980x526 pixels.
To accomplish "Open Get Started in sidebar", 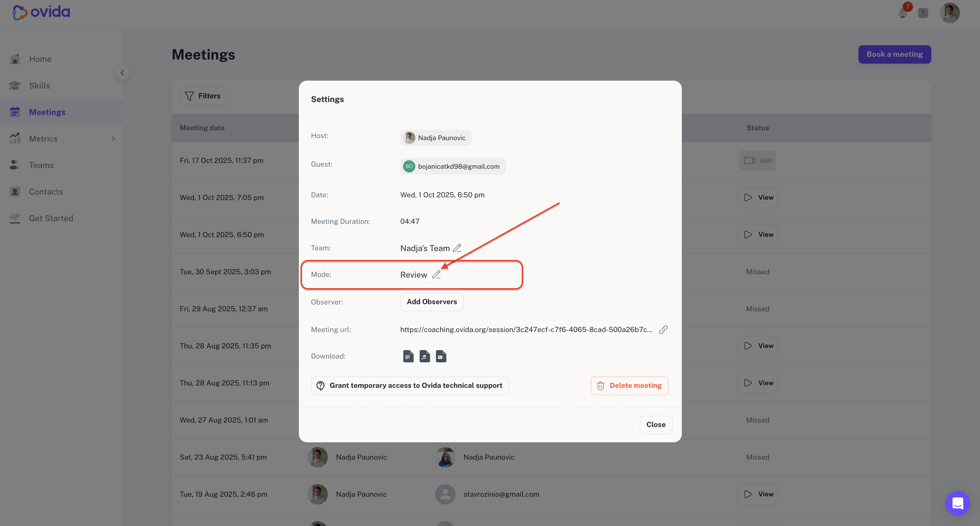I will coord(61,218).
